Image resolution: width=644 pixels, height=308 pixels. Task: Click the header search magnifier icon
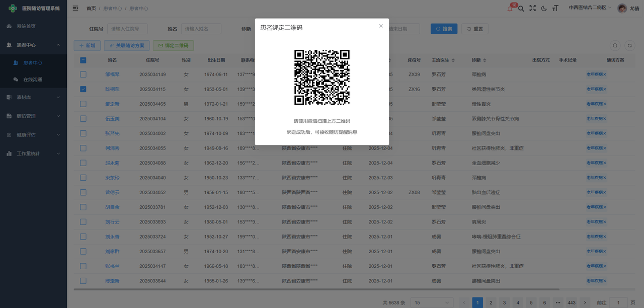[521, 8]
